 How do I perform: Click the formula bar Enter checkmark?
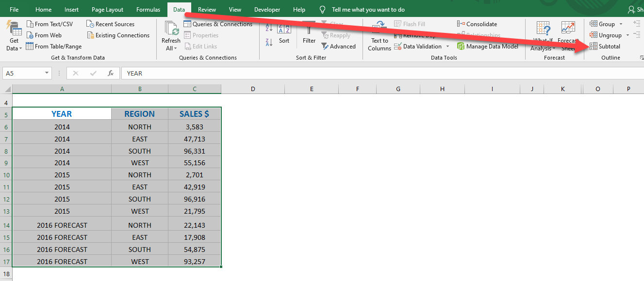pyautogui.click(x=93, y=73)
